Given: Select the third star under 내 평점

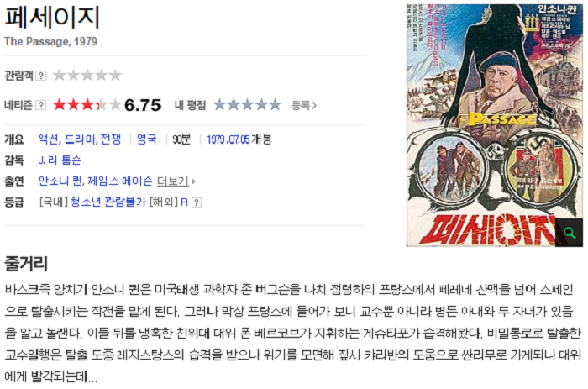Looking at the screenshot, I should click(248, 105).
